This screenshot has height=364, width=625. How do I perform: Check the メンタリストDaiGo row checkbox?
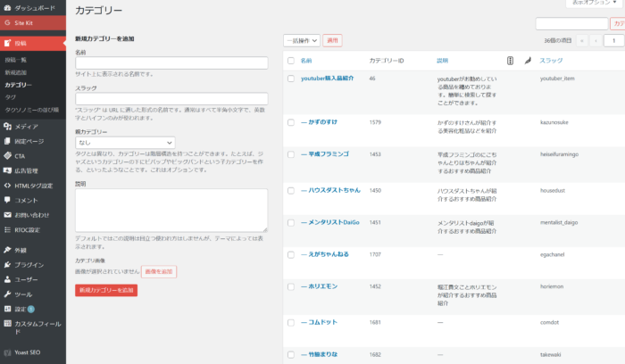pos(291,223)
